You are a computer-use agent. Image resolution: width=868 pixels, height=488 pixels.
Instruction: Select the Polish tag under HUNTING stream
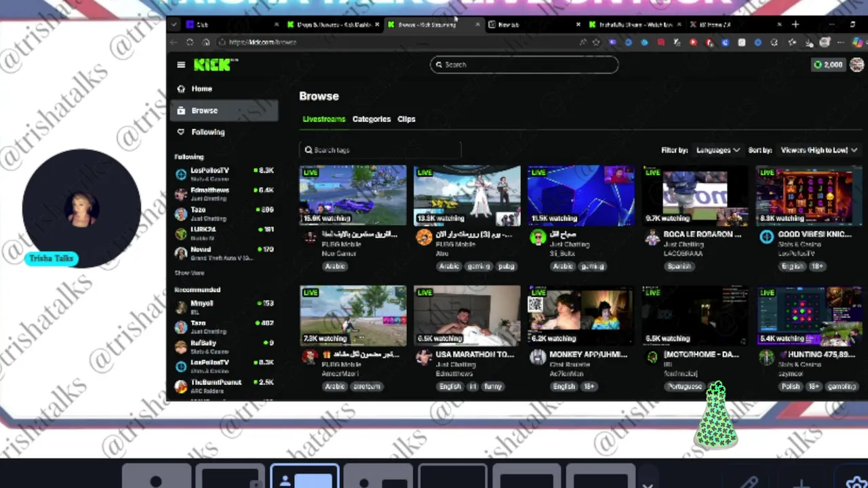pyautogui.click(x=791, y=386)
